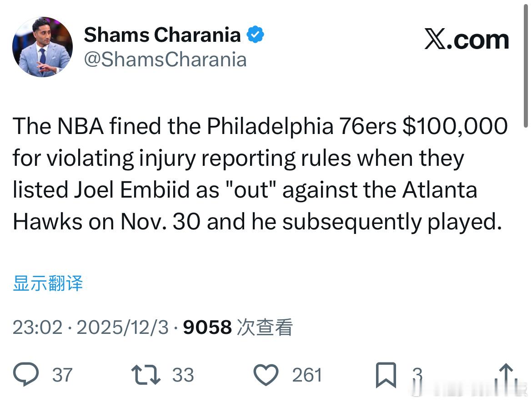Click the blue verified badge next to Shams Charania
Screen dimensions: 532x402
[x=255, y=34]
